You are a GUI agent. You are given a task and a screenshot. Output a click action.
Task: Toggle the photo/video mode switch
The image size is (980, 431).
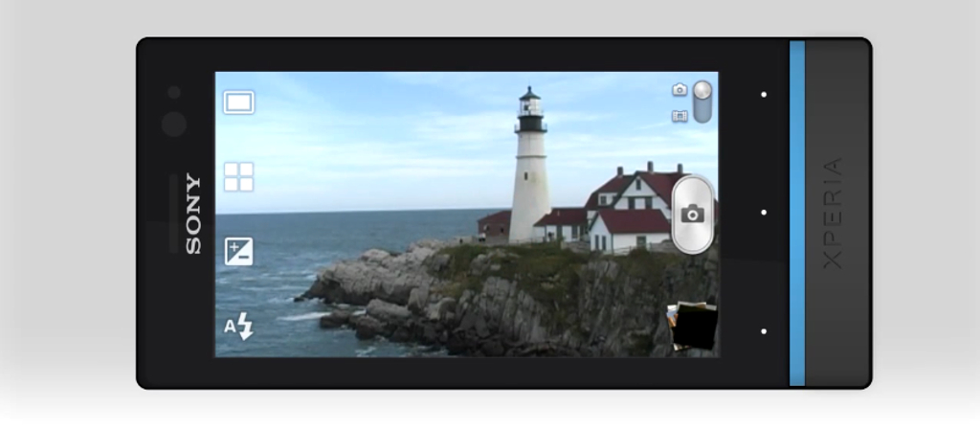(x=702, y=102)
